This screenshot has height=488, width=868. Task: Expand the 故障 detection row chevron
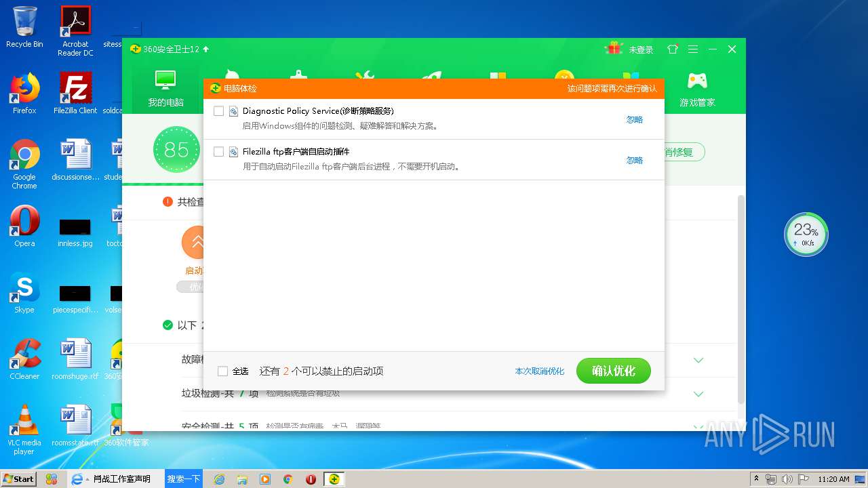[698, 360]
